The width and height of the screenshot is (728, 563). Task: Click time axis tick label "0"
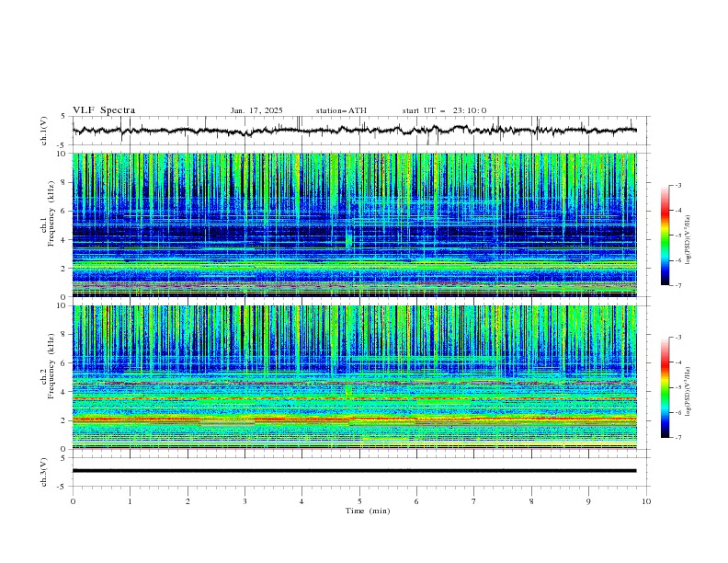[73, 501]
